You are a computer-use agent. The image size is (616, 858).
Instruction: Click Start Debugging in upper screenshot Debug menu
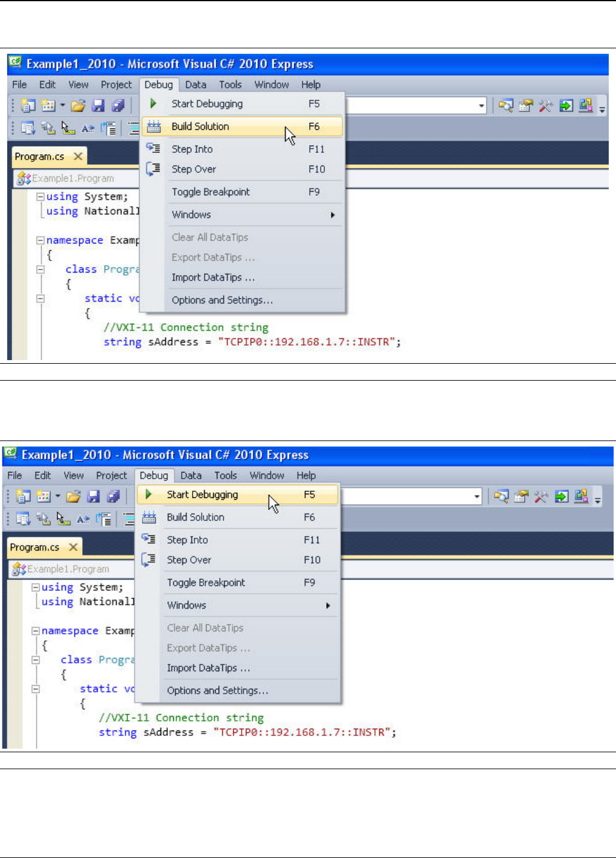[243, 104]
